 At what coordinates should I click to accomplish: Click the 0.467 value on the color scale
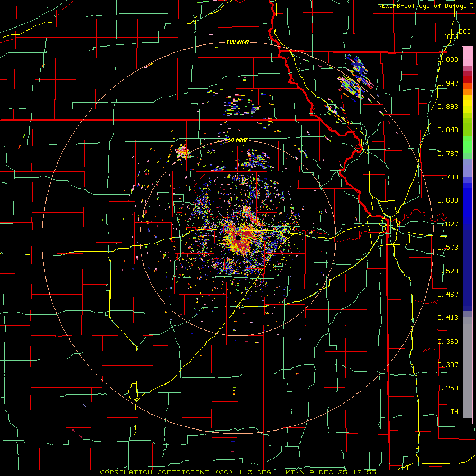[x=448, y=294]
